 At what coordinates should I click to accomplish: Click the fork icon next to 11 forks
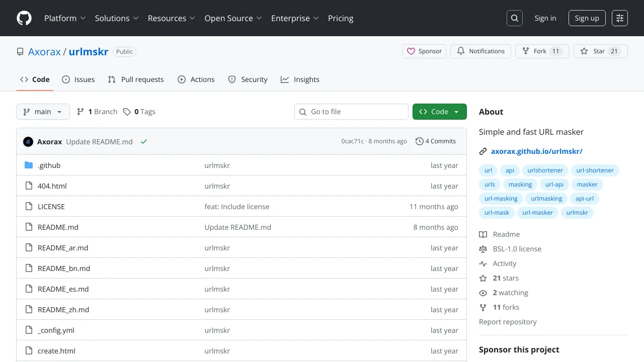click(x=483, y=307)
